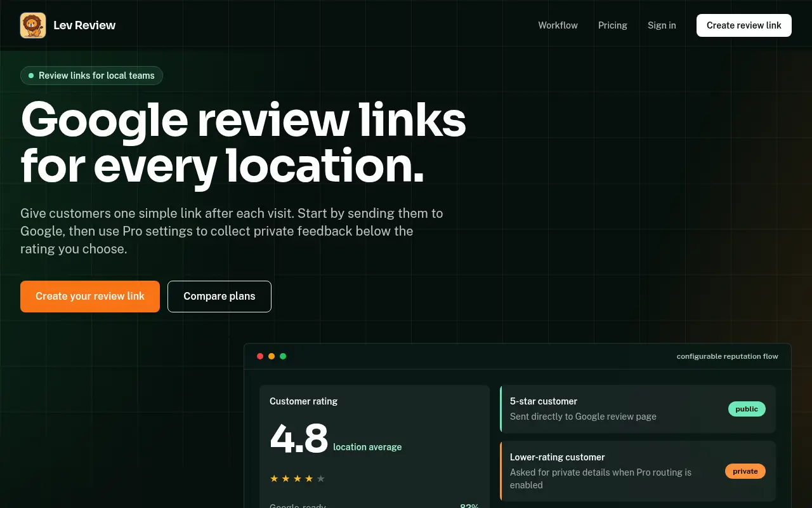Click the Lower-rating customer card title
Screen dimensions: 812x508
(558, 457)
